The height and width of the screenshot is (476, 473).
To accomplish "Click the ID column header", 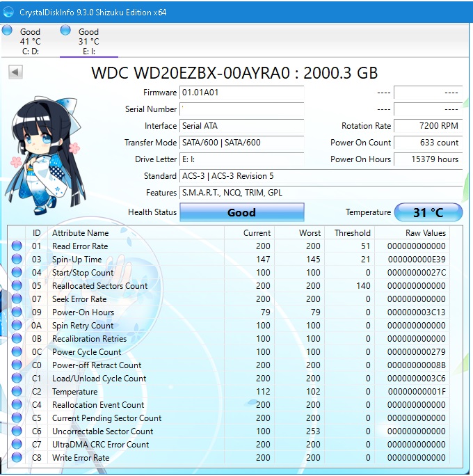I will coord(36,233).
